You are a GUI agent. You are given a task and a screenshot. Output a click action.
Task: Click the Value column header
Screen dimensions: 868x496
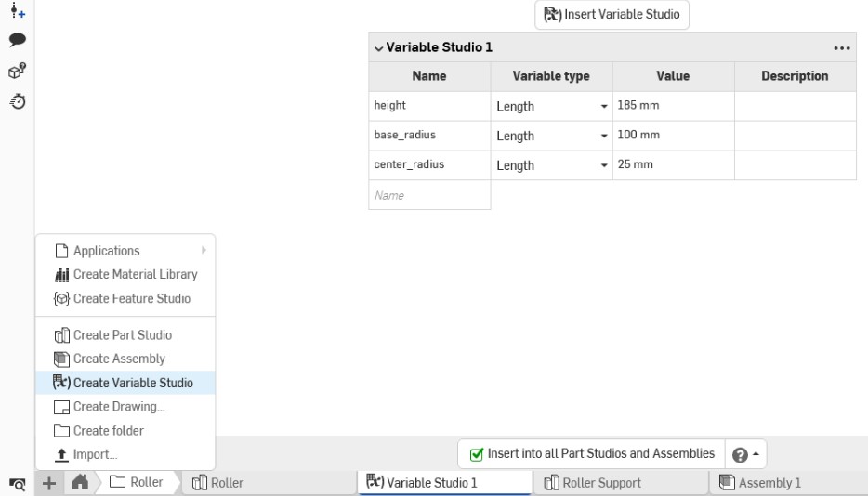pyautogui.click(x=673, y=76)
